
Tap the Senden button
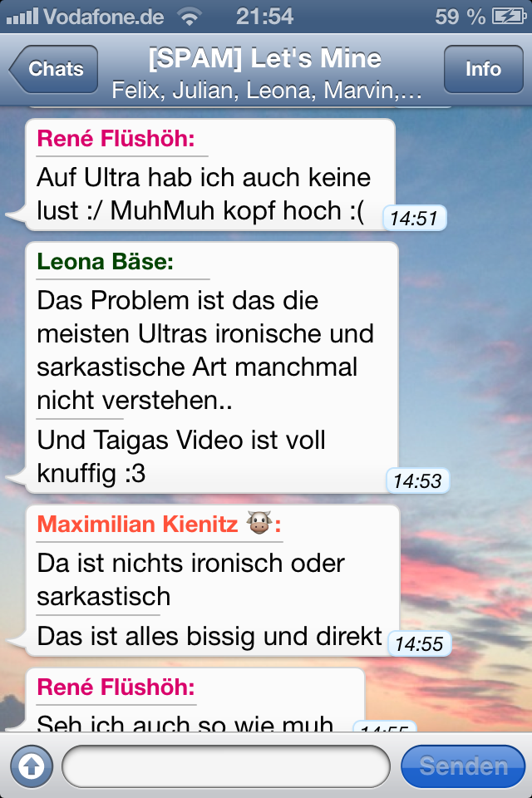coord(463,766)
